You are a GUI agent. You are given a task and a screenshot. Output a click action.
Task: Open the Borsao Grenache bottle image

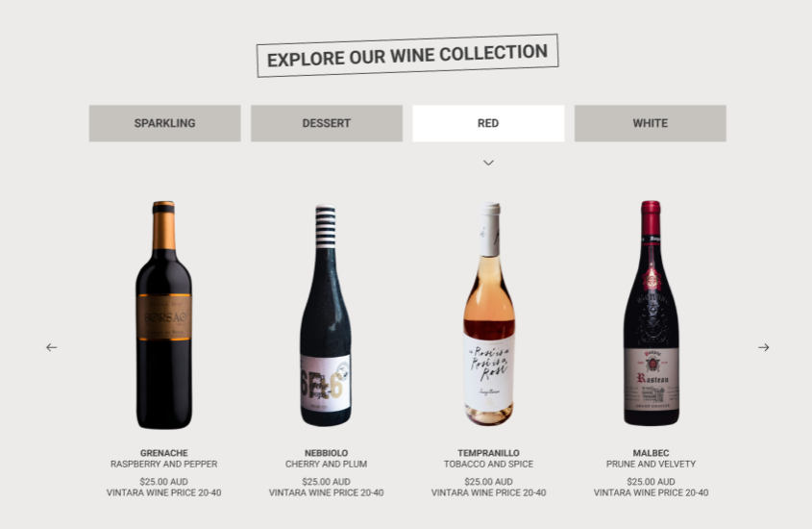164,315
